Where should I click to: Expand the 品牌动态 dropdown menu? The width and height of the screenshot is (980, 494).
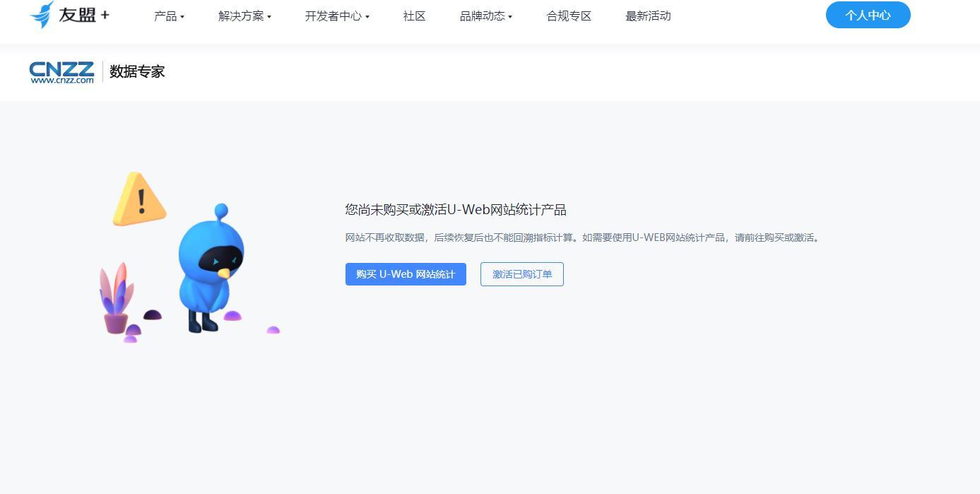[x=486, y=16]
